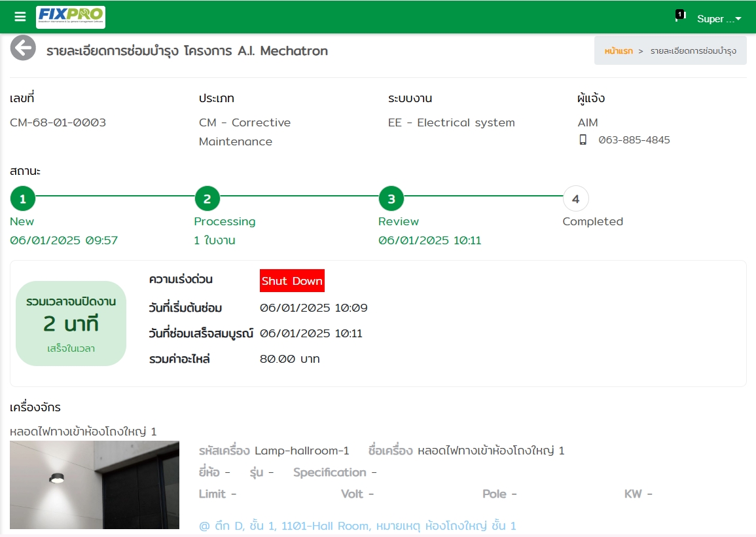Click the CM-68-01-0003 document number

[58, 122]
